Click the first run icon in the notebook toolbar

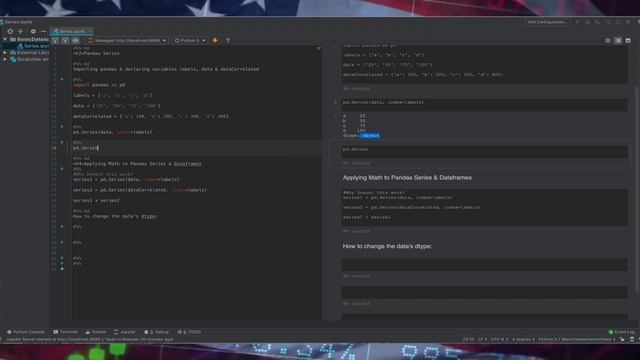pyautogui.click(x=55, y=40)
